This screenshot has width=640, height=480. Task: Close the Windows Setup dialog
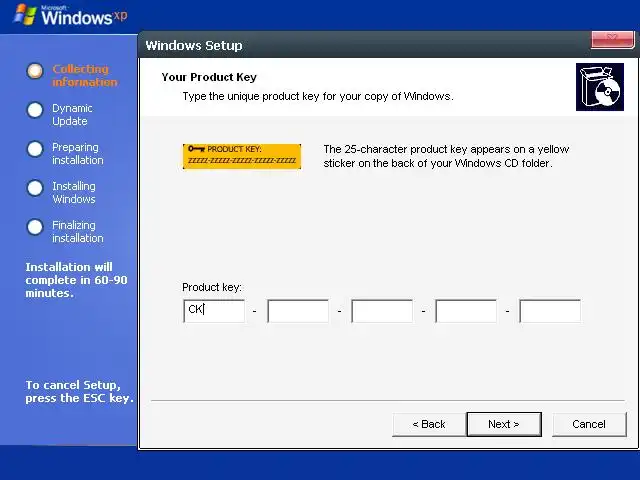tap(612, 40)
